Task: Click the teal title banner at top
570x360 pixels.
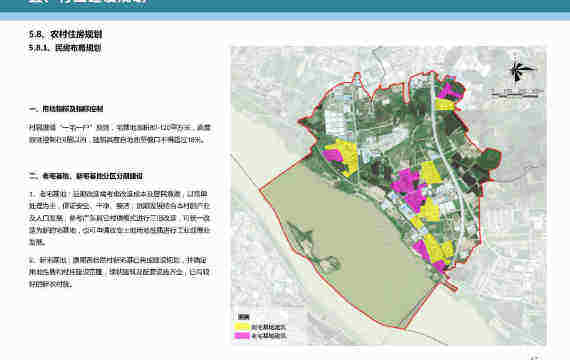Action: tap(285, 5)
